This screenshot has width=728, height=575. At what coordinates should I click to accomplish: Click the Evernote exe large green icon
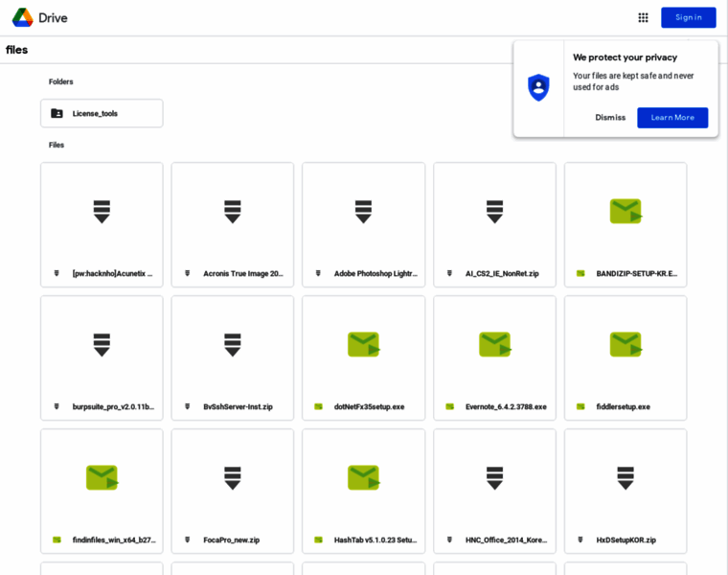point(494,344)
